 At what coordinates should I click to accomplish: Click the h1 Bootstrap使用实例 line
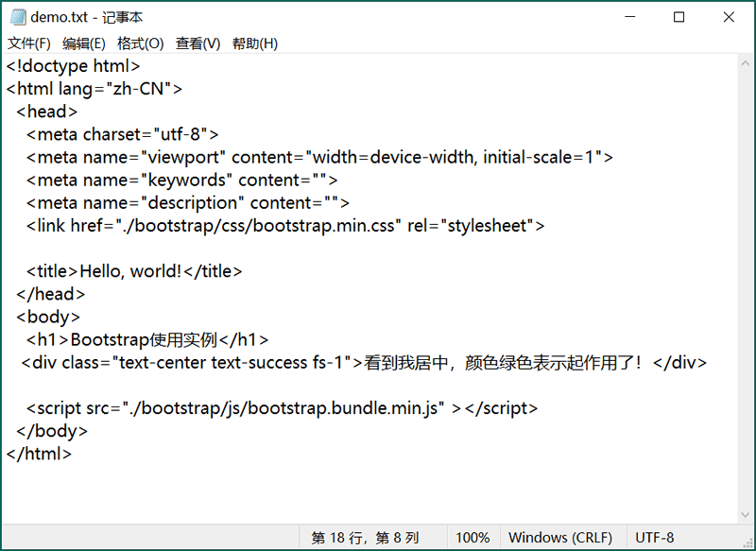click(x=147, y=339)
